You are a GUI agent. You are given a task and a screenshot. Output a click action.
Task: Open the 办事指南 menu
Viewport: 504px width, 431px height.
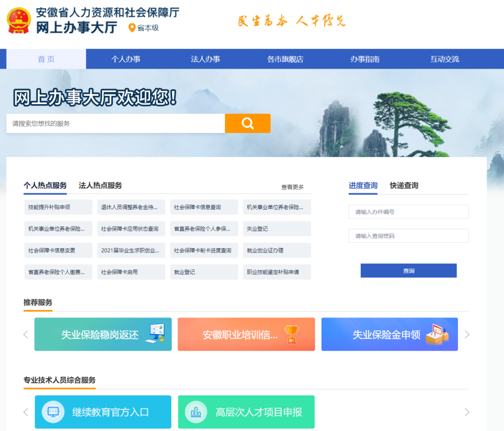coord(365,59)
